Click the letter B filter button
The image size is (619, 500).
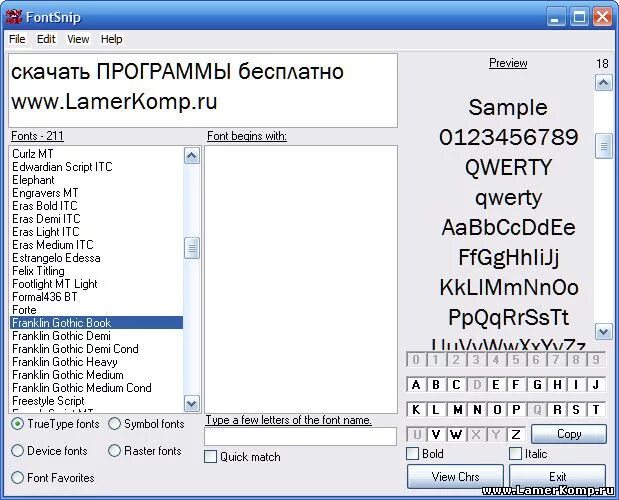[x=436, y=385]
